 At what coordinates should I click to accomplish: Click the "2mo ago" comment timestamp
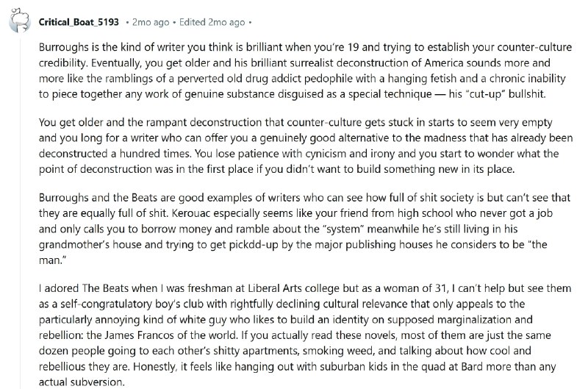pyautogui.click(x=146, y=21)
